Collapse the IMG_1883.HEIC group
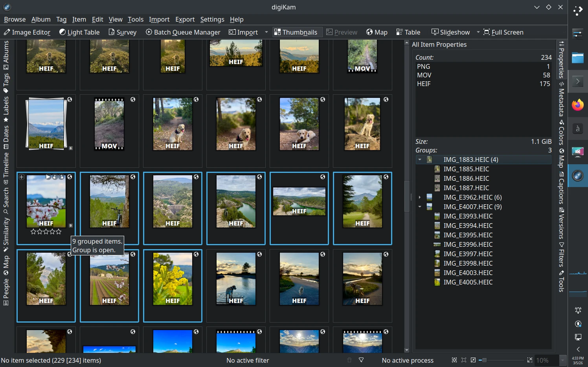This screenshot has height=367, width=588. pos(419,160)
